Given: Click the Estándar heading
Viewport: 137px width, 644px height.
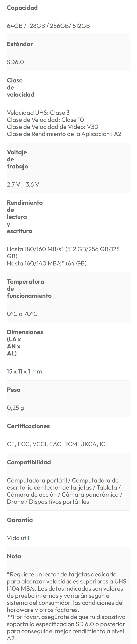Looking at the screenshot, I should (x=20, y=44).
